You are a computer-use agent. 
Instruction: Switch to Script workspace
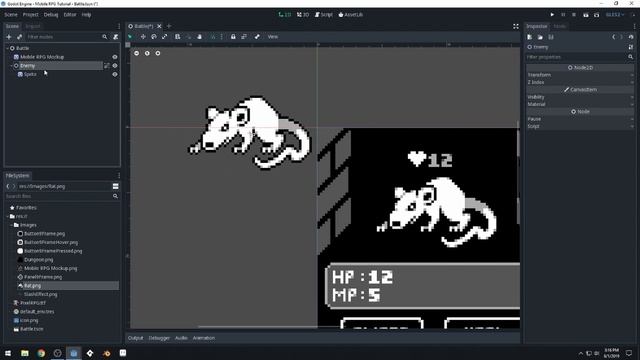pos(324,15)
